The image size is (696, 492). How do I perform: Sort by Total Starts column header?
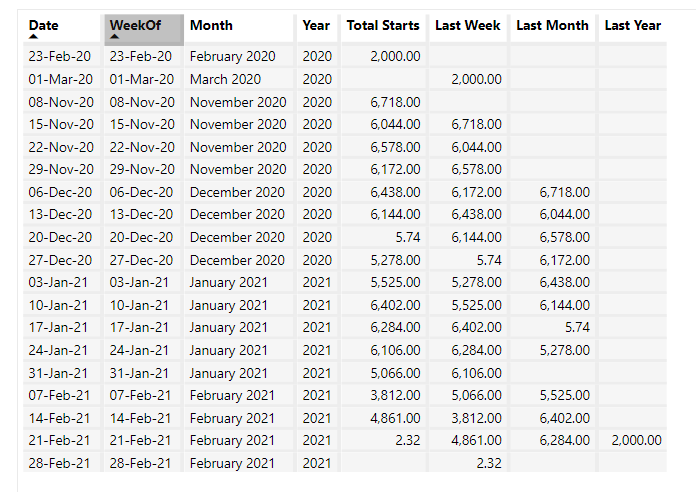tap(383, 25)
